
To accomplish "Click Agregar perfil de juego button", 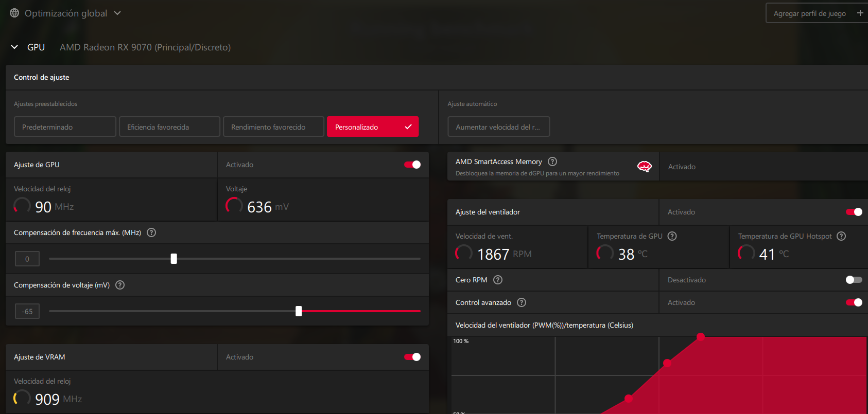I will (817, 13).
